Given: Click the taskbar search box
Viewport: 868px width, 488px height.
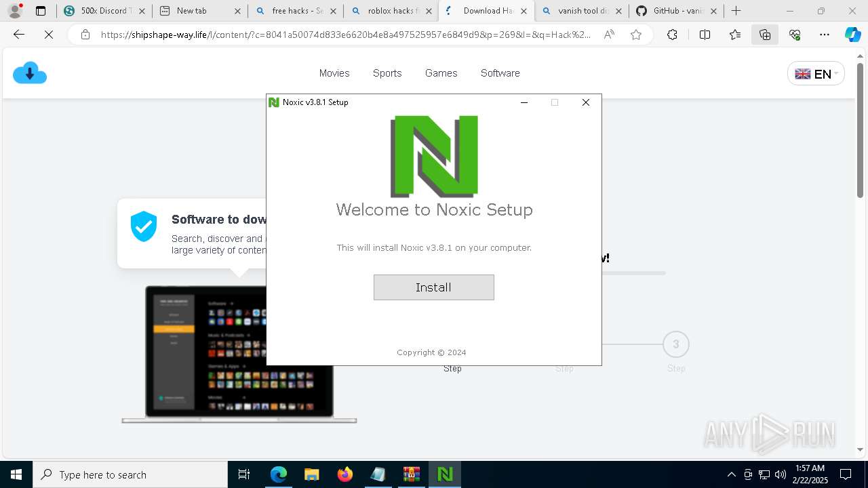Looking at the screenshot, I should pos(130,474).
